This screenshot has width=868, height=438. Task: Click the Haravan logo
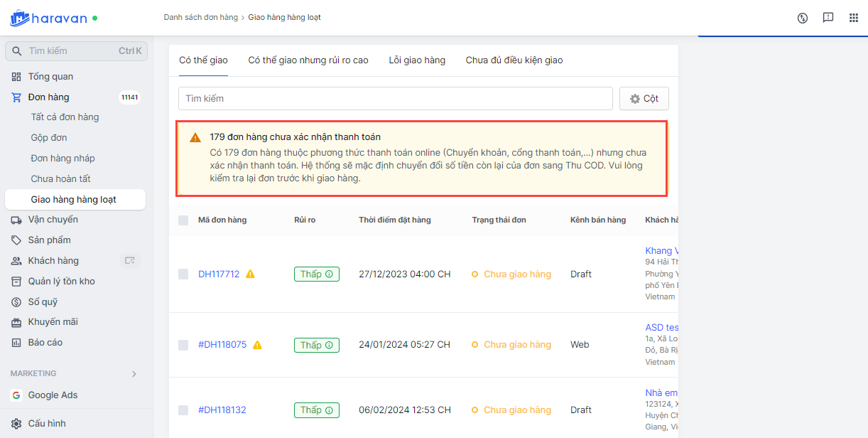coord(48,18)
